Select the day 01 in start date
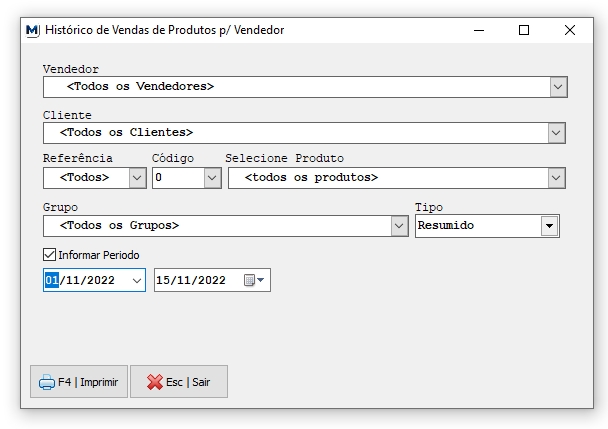The height and width of the screenshot is (429, 608). [51, 281]
